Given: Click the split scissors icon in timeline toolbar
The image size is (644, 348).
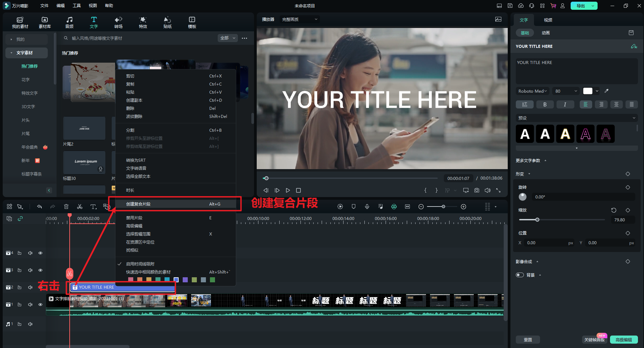Looking at the screenshot, I should coord(80,207).
